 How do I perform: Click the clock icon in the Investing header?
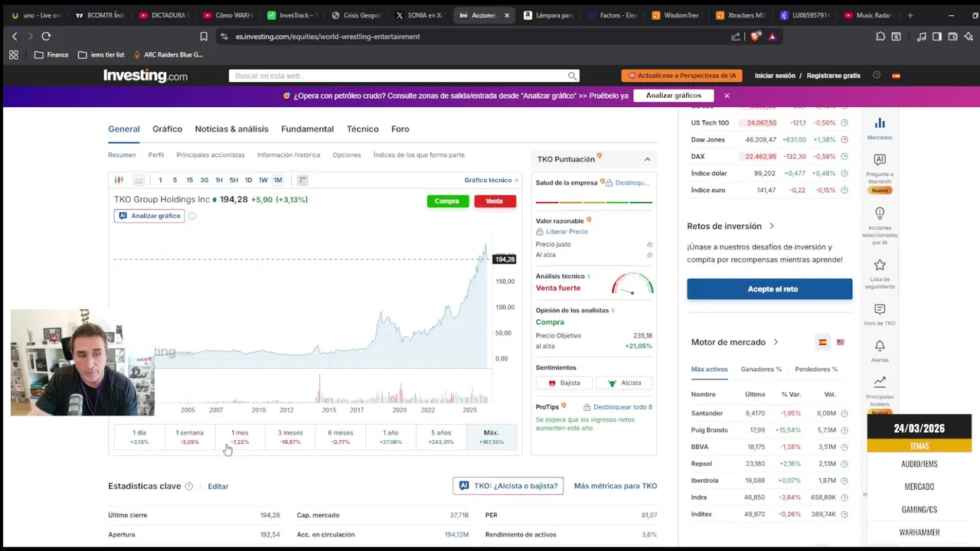pyautogui.click(x=877, y=75)
